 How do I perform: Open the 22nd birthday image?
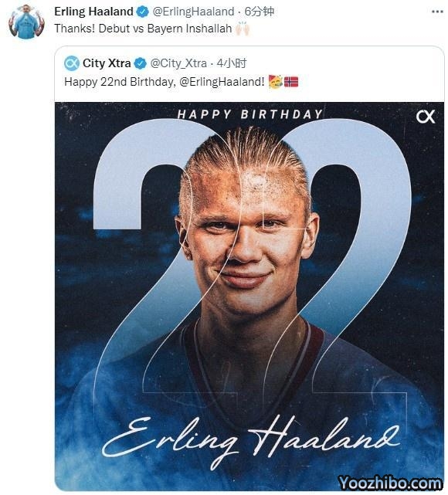point(249,296)
